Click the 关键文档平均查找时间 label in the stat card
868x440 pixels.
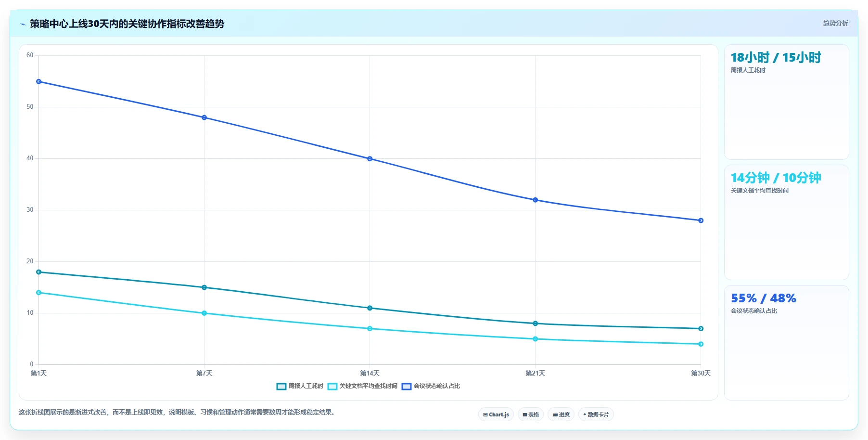click(760, 191)
